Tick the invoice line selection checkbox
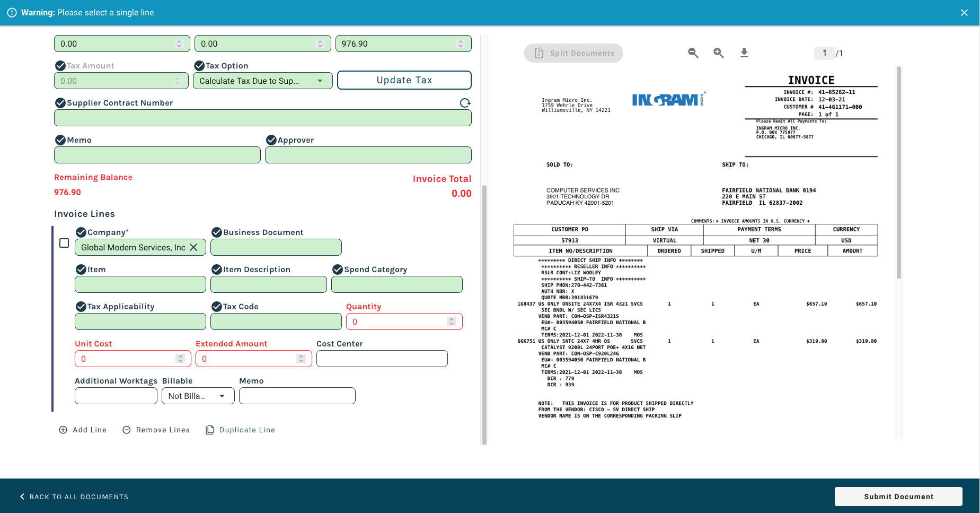980x513 pixels. point(64,243)
